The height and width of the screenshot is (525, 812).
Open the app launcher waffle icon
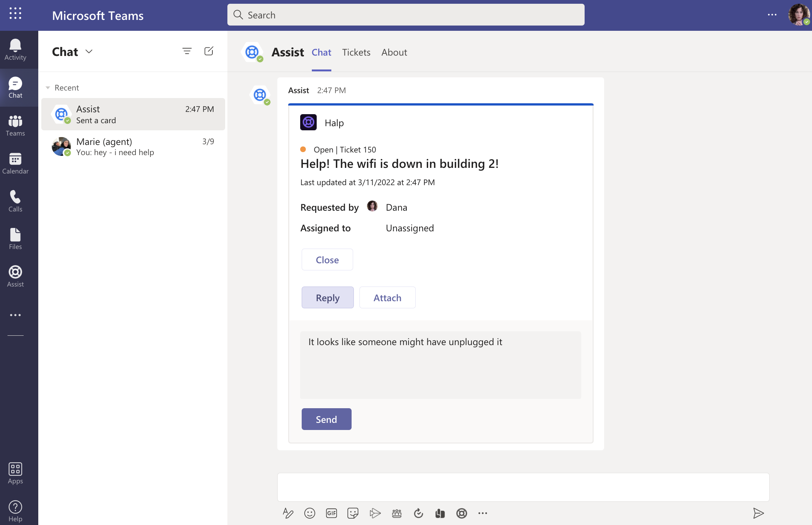point(15,14)
